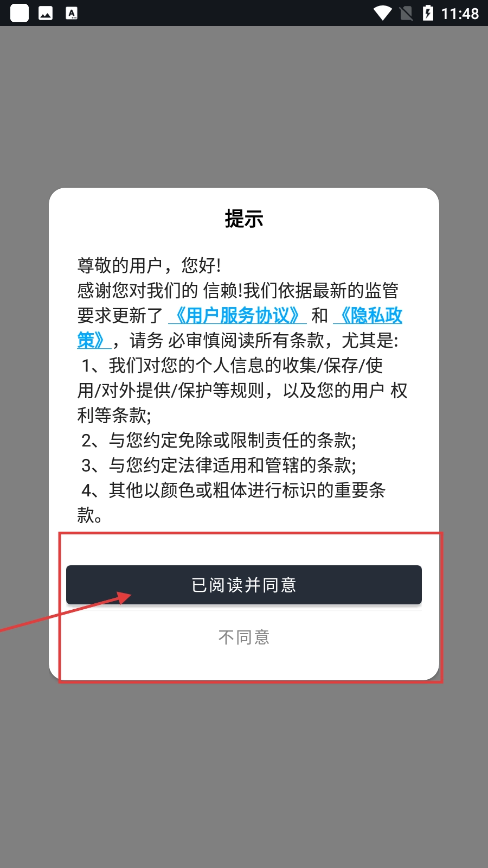Viewport: 488px width, 868px height.
Task: Tap the dimmed background above the dialog
Action: (244, 107)
